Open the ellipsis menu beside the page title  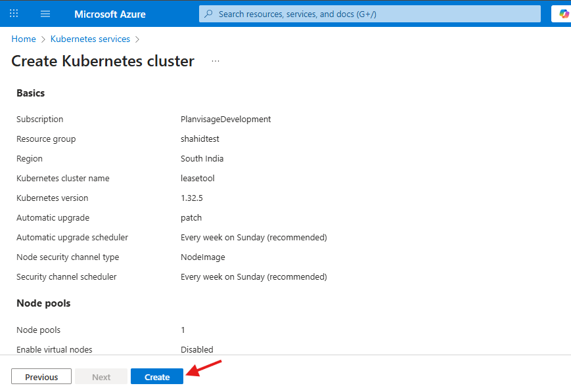[215, 61]
